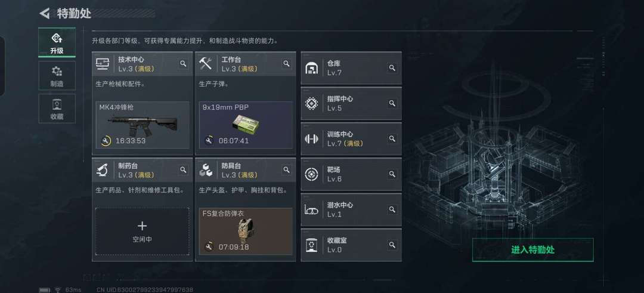The image size is (644, 293).
Task: Switch to the 升级 tab
Action: (x=57, y=43)
